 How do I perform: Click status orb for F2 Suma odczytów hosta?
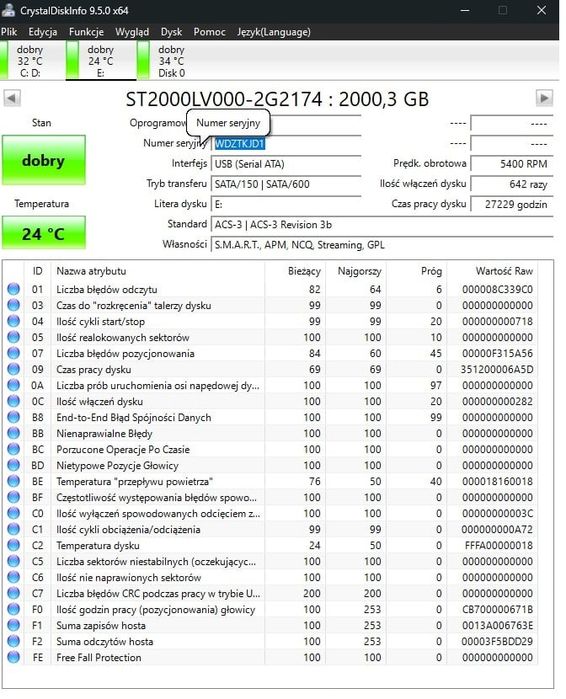(x=14, y=641)
